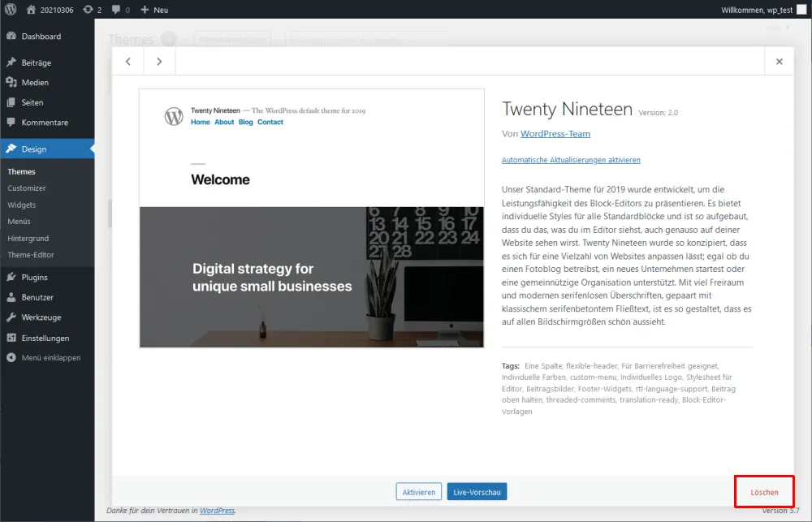Open Menüs submenu entry
The image size is (812, 522).
(x=19, y=221)
